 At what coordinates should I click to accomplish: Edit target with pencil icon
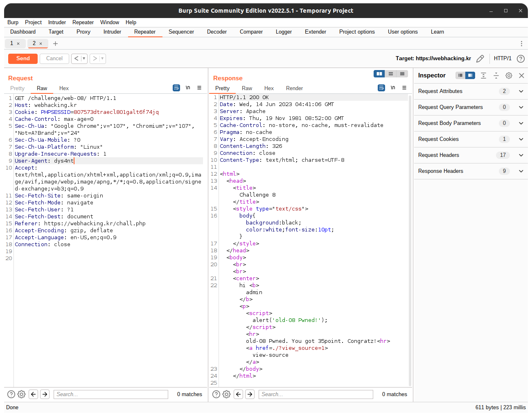coord(480,59)
